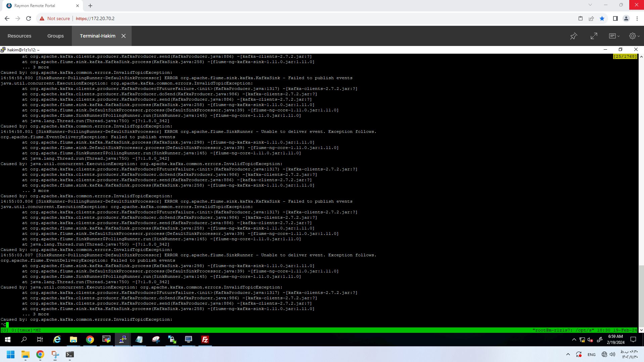
Task: Click the terminal scrollbar down arrow
Action: pos(641,330)
